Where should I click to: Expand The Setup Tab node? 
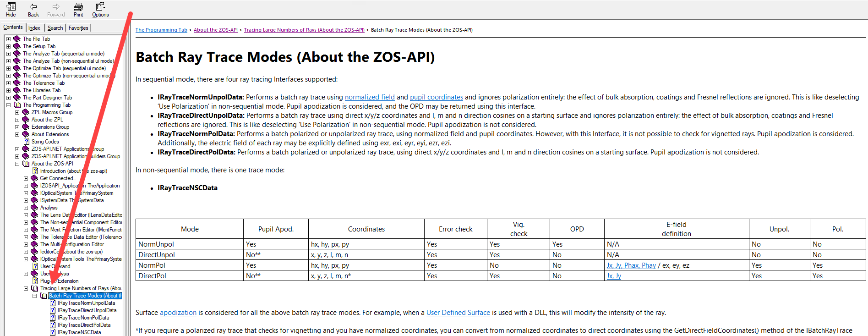pyautogui.click(x=8, y=46)
